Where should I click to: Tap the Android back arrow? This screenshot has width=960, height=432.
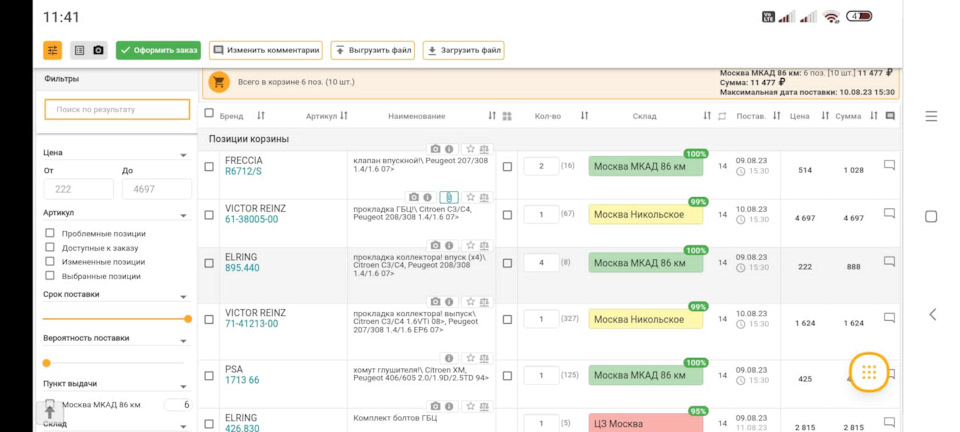pos(932,315)
